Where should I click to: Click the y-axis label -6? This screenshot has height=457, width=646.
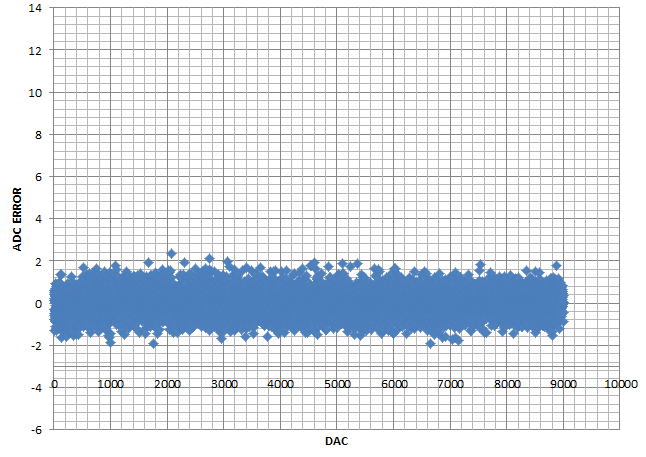[x=37, y=430]
